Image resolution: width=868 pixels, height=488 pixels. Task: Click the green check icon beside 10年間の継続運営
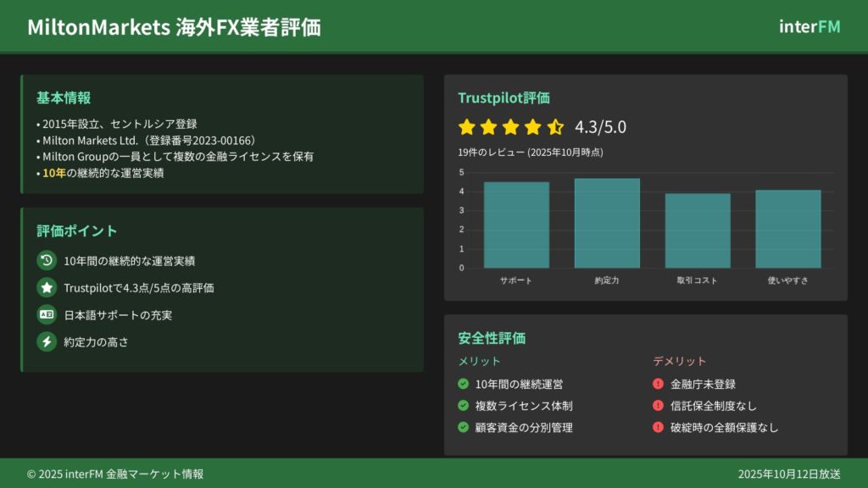coord(464,384)
